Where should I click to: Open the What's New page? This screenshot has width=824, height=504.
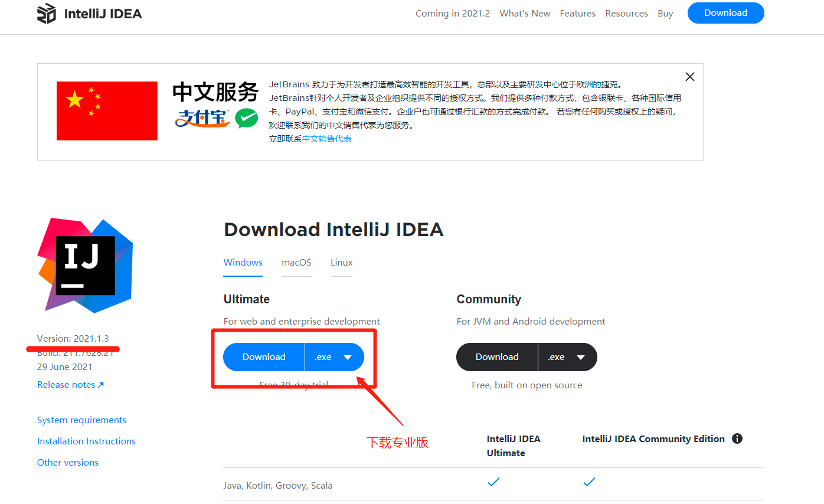[525, 14]
